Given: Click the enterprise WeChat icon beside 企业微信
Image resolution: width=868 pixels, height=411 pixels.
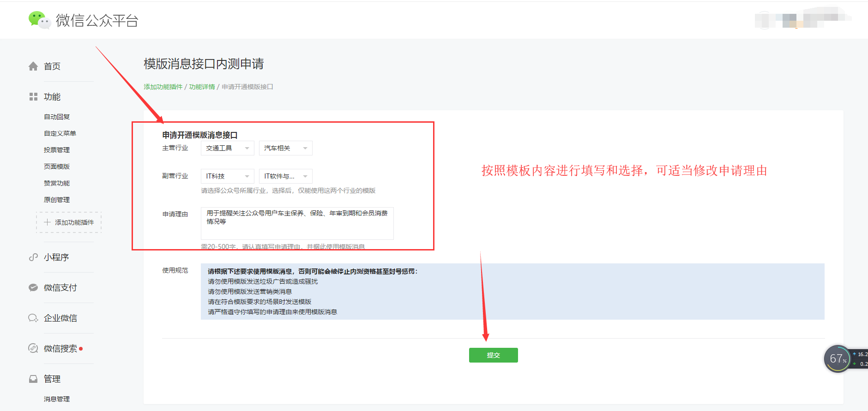Looking at the screenshot, I should 33,318.
